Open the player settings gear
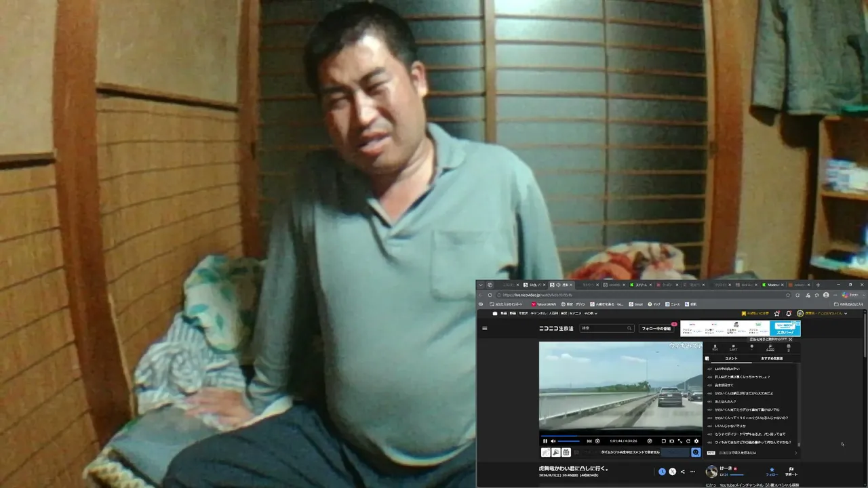The height and width of the screenshot is (488, 868). (696, 441)
